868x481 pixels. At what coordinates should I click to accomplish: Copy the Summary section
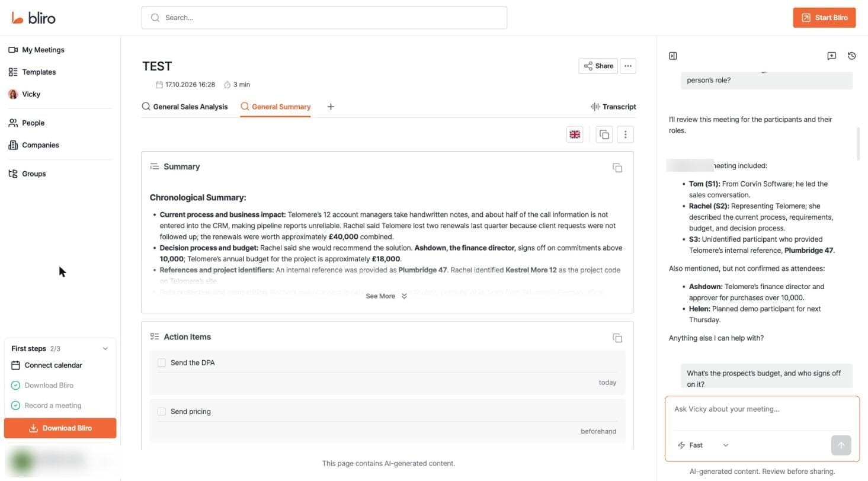pos(617,168)
